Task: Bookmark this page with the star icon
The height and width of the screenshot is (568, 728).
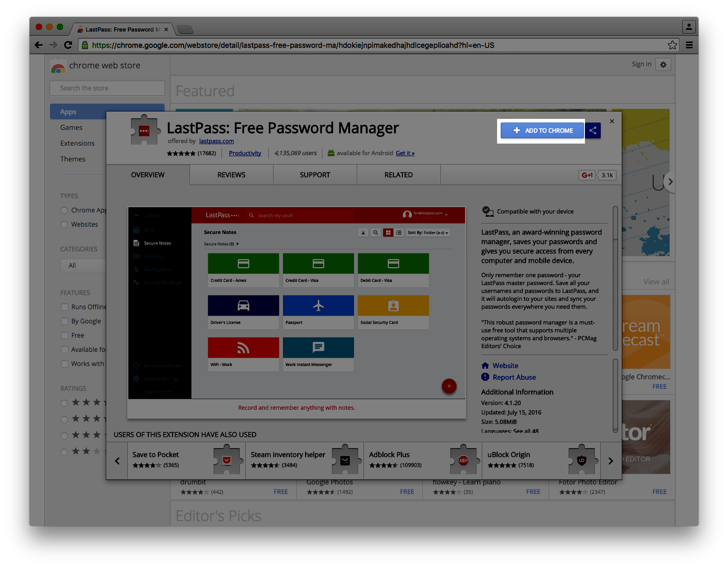Action: tap(672, 45)
